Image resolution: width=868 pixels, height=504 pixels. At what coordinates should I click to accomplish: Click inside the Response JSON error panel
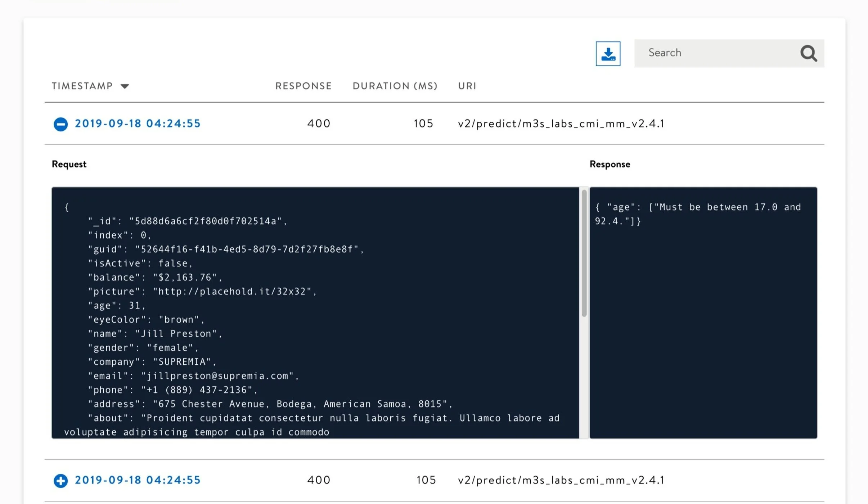pos(703,324)
